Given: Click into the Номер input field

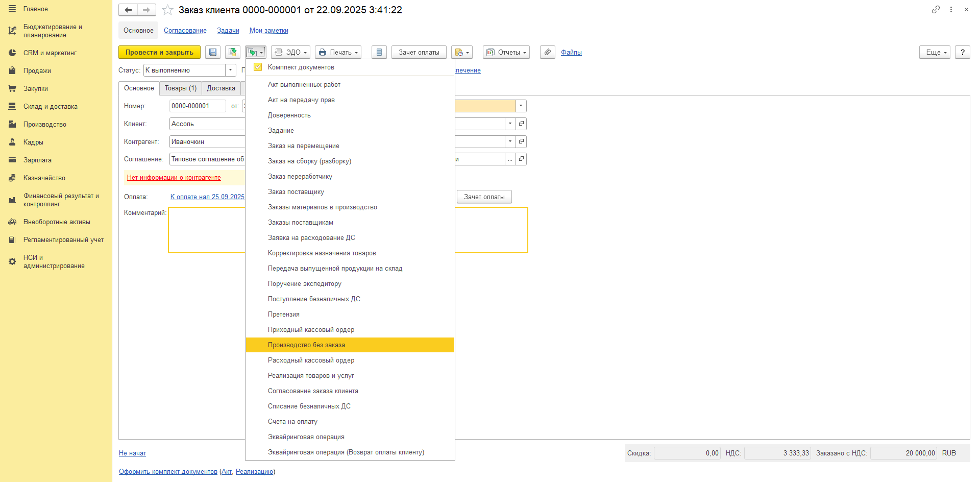Looking at the screenshot, I should coord(197,106).
